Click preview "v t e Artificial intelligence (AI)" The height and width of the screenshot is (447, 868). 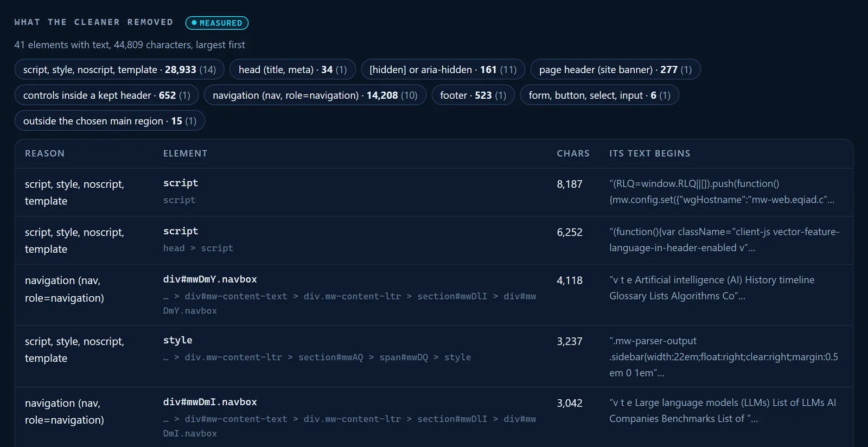click(712, 288)
